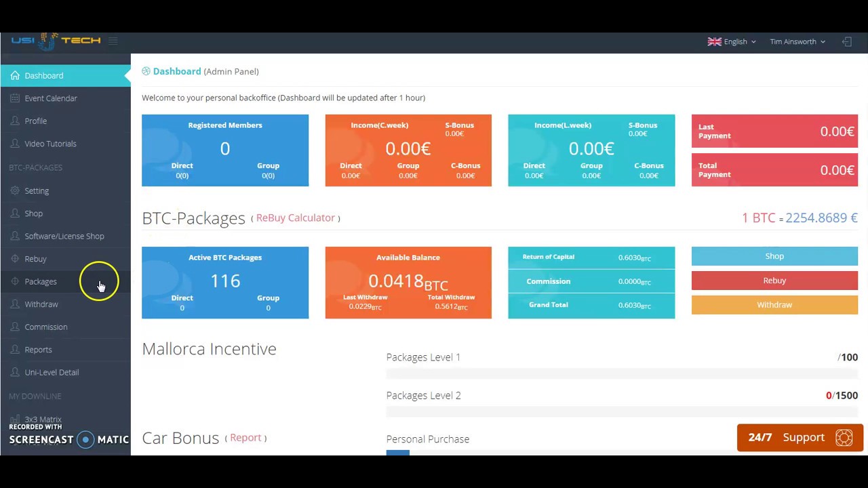Toggle the sidebar with the hamburger icon

pos(113,41)
